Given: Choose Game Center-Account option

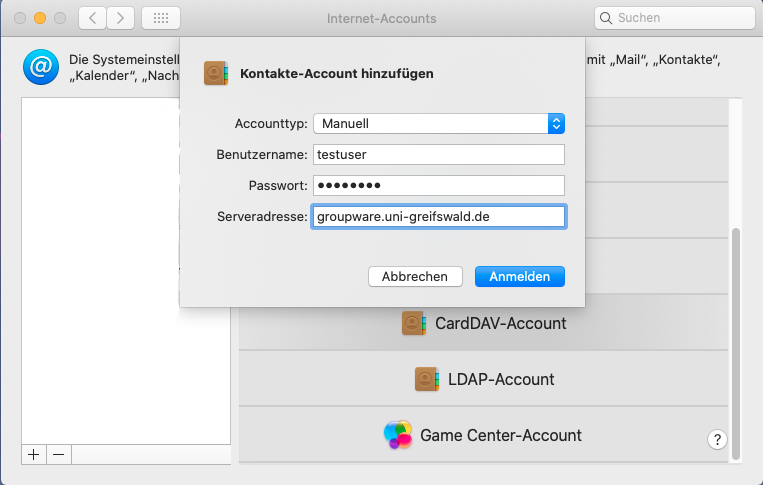Looking at the screenshot, I should pos(485,435).
